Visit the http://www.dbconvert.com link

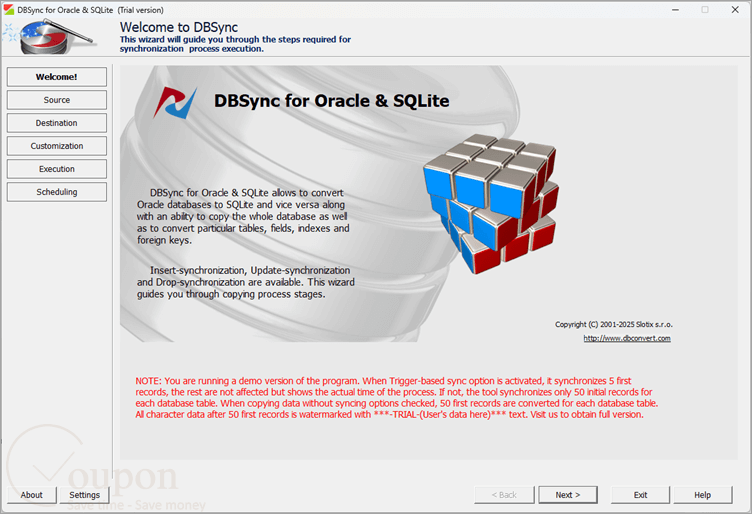pyautogui.click(x=627, y=338)
